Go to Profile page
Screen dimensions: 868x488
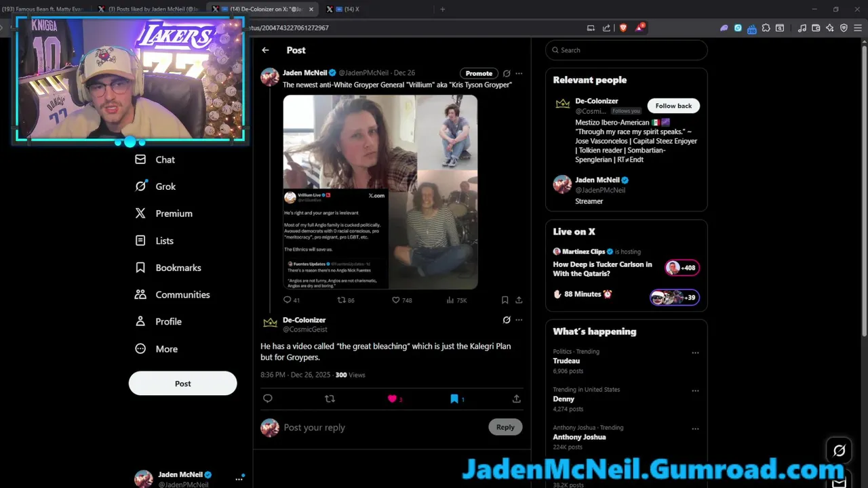point(158,322)
